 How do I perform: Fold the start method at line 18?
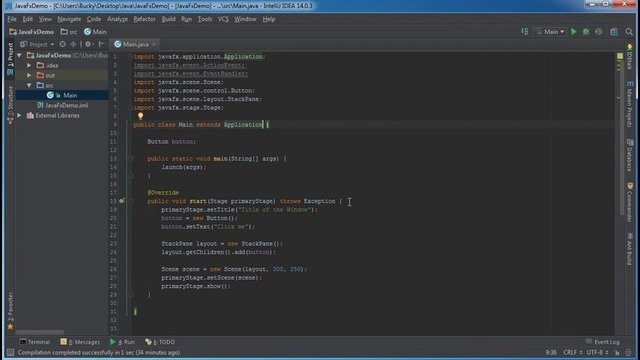coord(131,201)
